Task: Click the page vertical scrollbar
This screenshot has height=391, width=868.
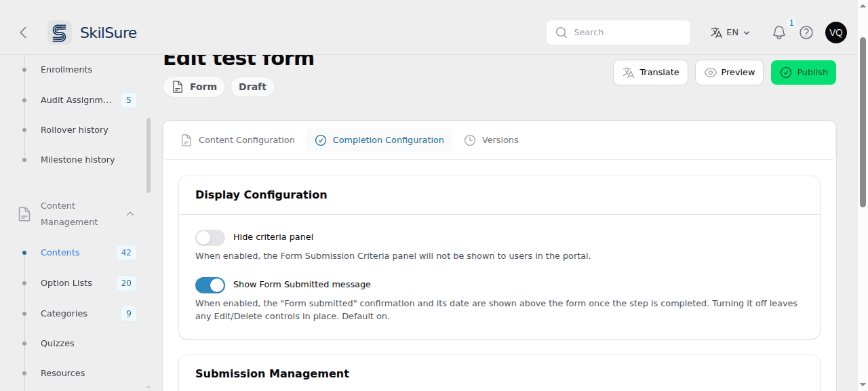Action: point(863,122)
